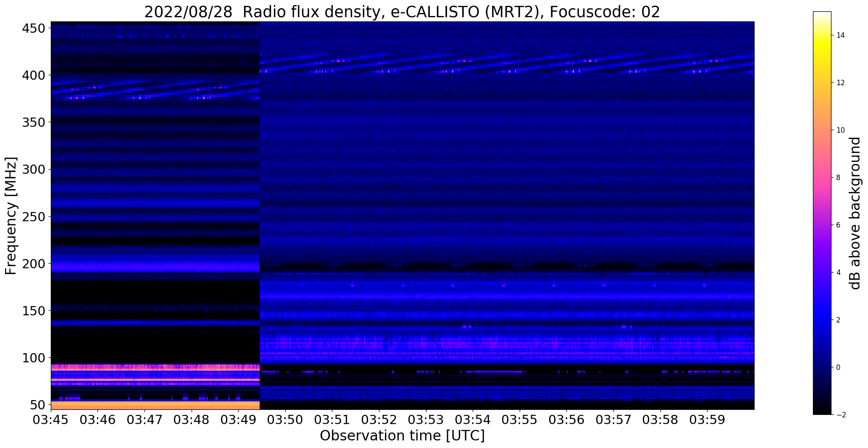
Task: Click the 03:45 time tick label
Action: pos(51,419)
